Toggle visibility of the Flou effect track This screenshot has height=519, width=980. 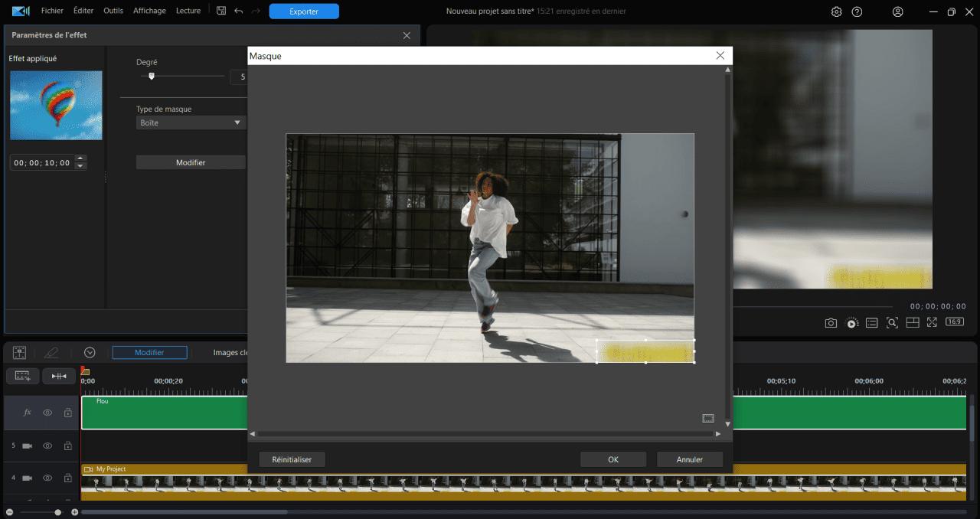coord(47,412)
